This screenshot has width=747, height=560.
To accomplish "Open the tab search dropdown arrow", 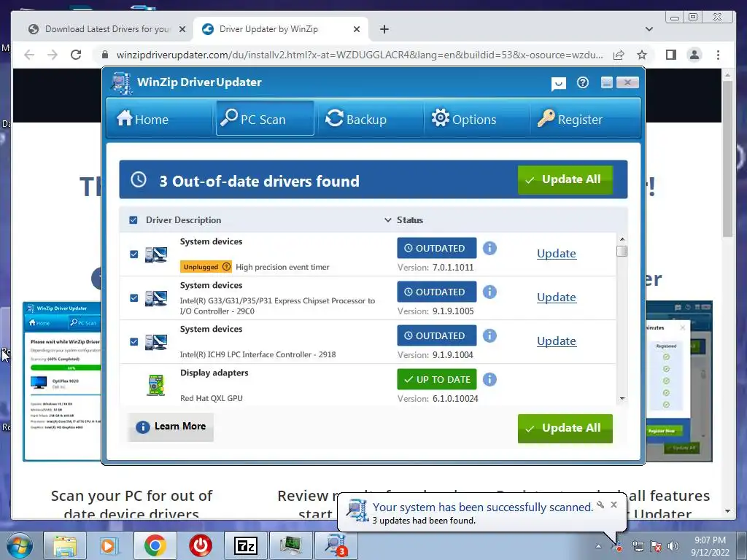I will [649, 29].
